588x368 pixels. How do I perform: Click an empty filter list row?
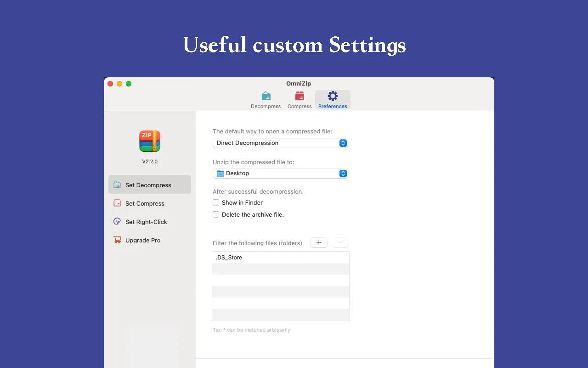[x=280, y=280]
